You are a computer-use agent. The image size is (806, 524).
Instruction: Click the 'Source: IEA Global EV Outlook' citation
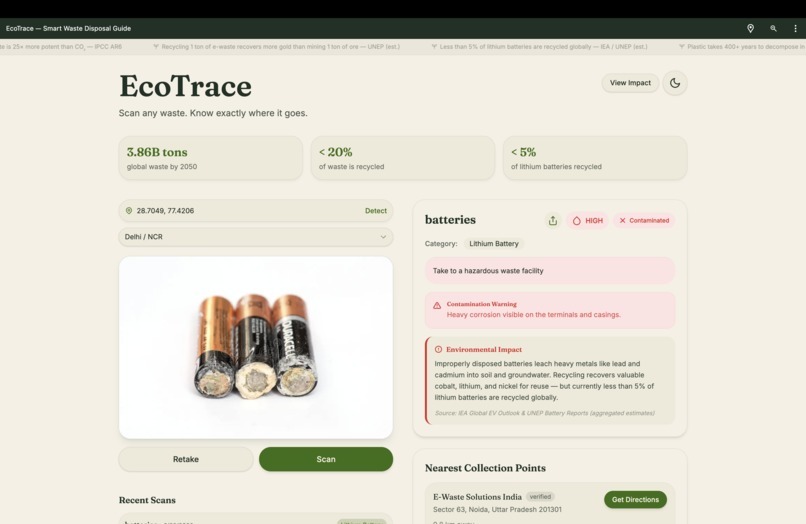[545, 413]
